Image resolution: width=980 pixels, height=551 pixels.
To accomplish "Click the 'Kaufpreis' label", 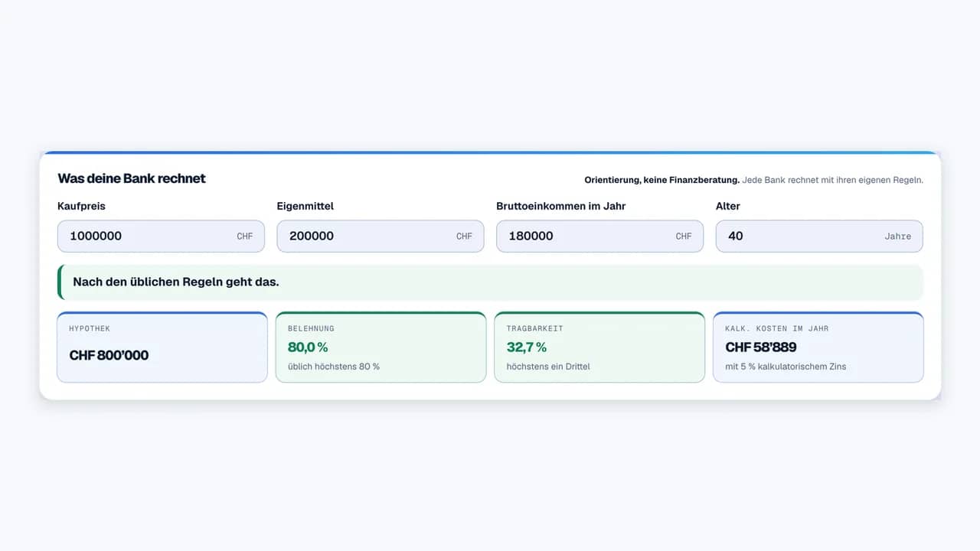I will pyautogui.click(x=81, y=206).
